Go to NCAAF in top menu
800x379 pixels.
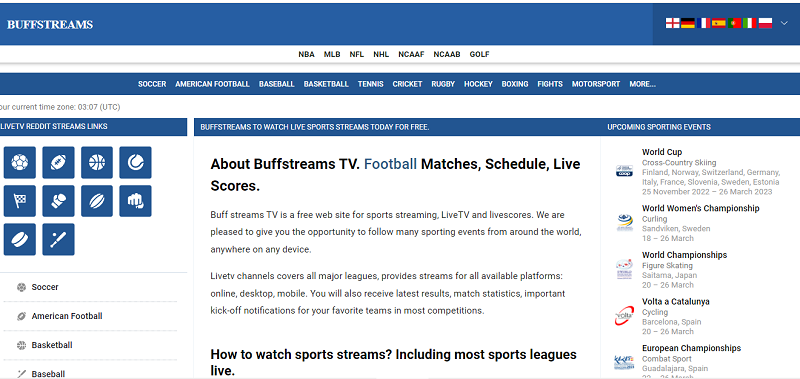[411, 54]
